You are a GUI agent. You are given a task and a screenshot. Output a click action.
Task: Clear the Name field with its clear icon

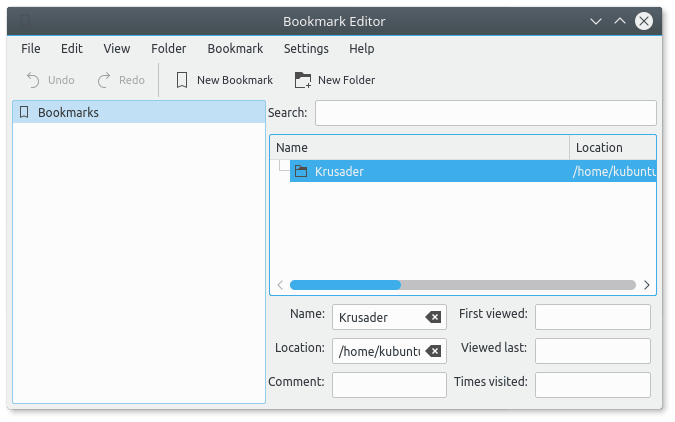coord(433,317)
